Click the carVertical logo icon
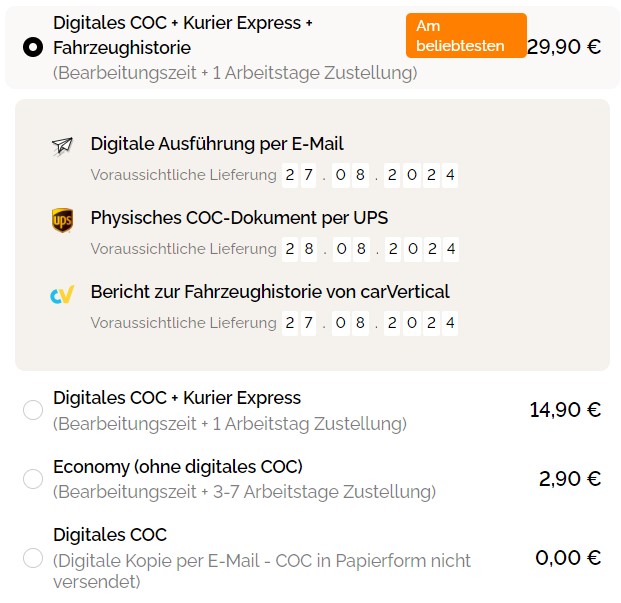The height and width of the screenshot is (603, 621). (x=62, y=294)
